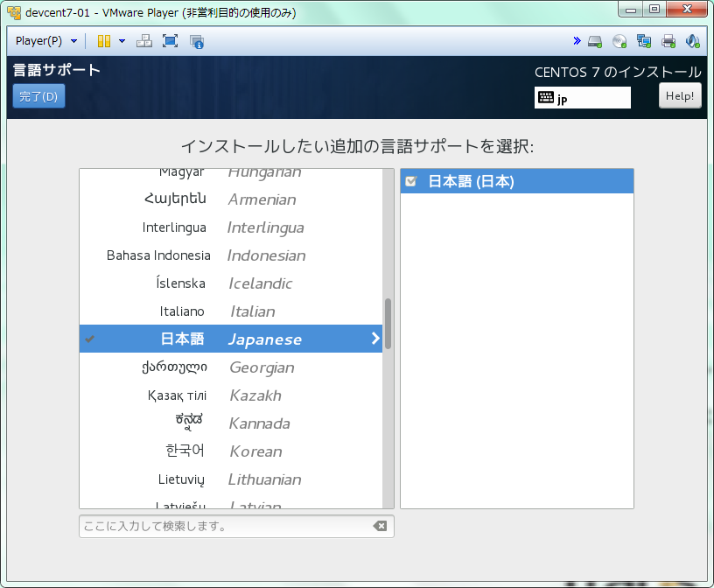Click the network adapter device icon
Viewport: 714px width, 588px height.
(x=644, y=41)
